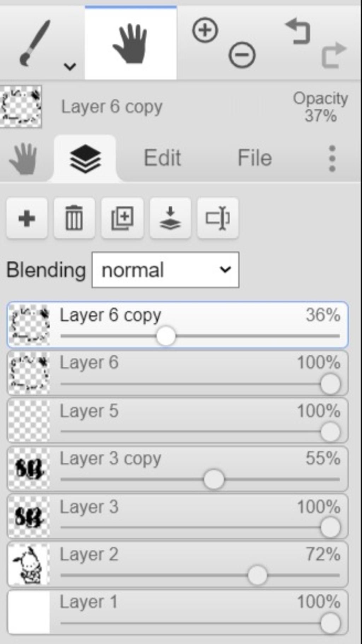362x644 pixels.
Task: Select Layer 3 copy in layer list
Action: (177, 468)
